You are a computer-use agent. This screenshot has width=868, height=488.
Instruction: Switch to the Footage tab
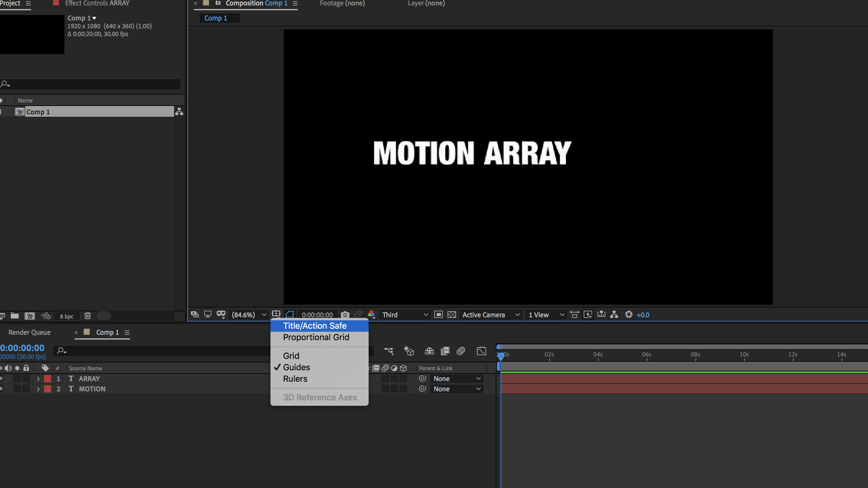[342, 3]
